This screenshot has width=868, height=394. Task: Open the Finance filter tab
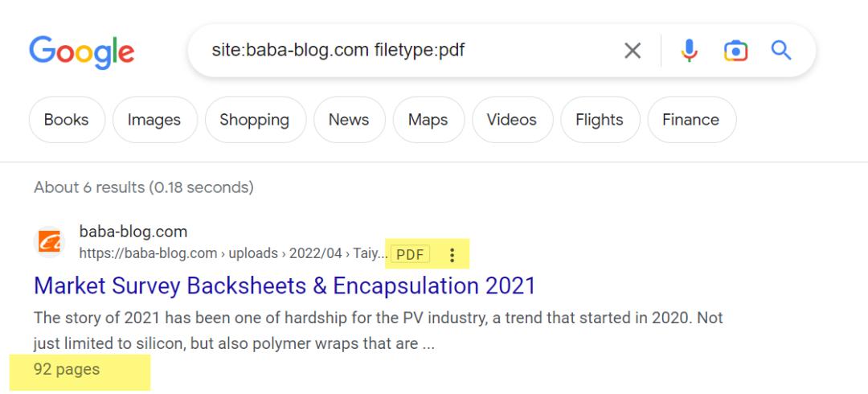tap(690, 120)
